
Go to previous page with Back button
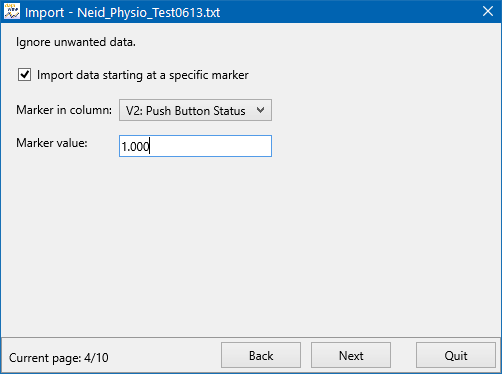(261, 355)
